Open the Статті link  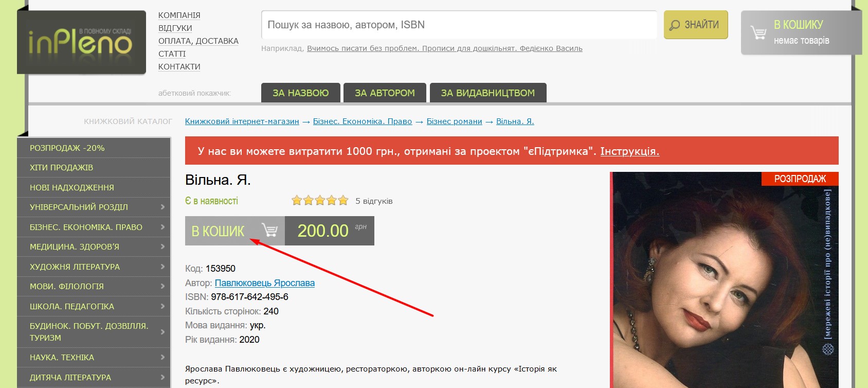click(172, 54)
